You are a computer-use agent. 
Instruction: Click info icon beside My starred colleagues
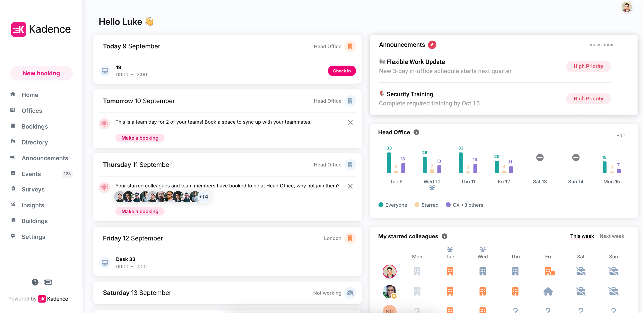(x=444, y=236)
